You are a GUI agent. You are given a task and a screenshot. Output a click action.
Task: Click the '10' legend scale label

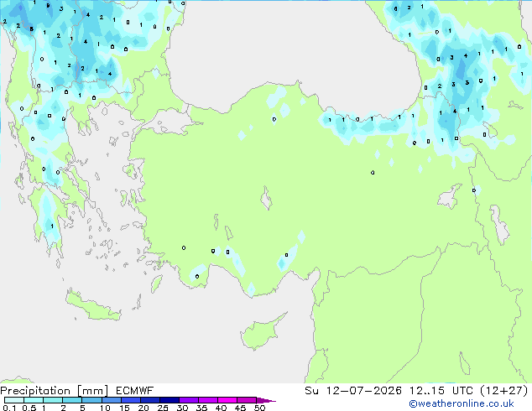pos(105,408)
